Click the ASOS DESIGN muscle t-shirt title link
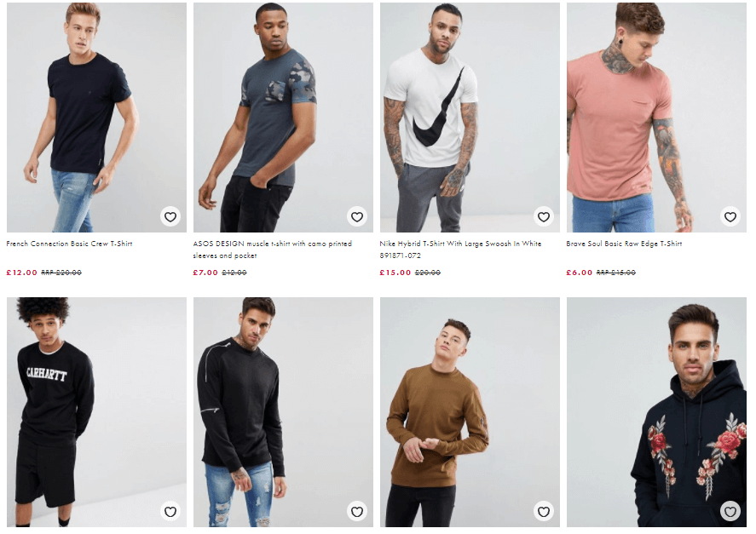Image resolution: width=756 pixels, height=534 pixels. click(272, 249)
